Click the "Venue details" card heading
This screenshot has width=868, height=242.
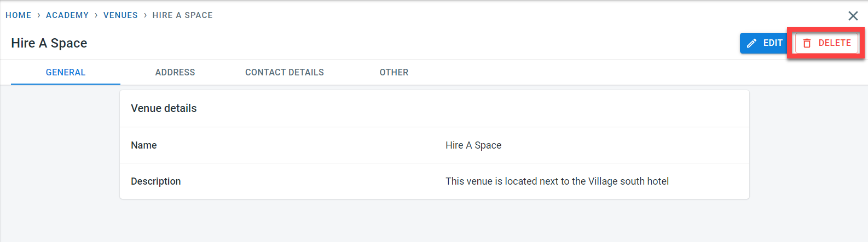tap(164, 108)
